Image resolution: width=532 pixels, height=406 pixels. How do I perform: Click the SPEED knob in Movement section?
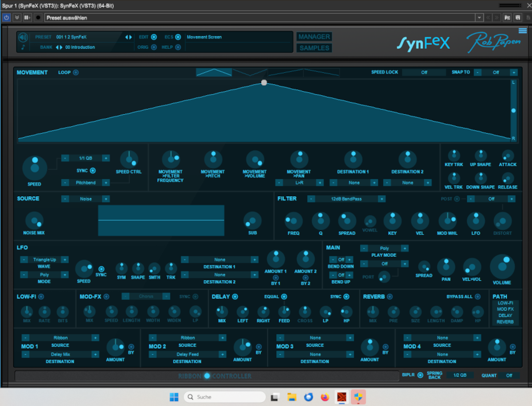point(35,168)
